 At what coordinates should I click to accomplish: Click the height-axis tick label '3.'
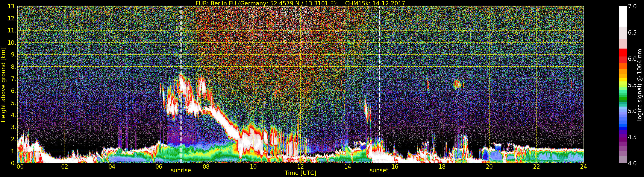pos(14,127)
